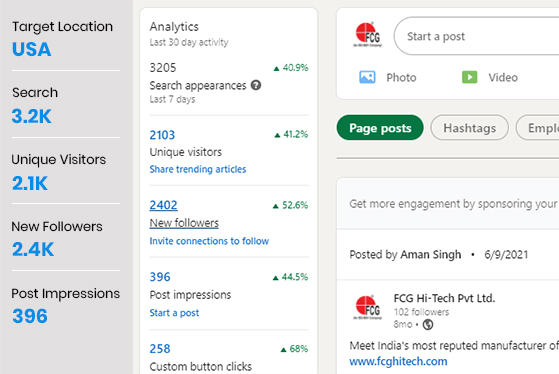Image resolution: width=559 pixels, height=374 pixels.
Task: Click Invite connections to follow link
Action: [x=209, y=241]
